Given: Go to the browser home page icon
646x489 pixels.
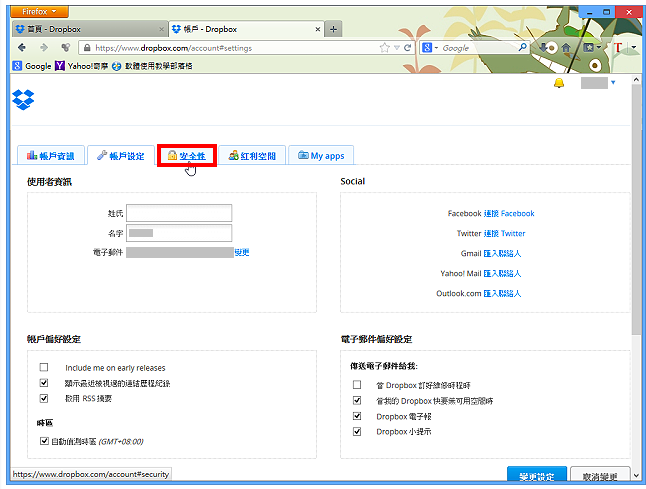Looking at the screenshot, I should (566, 48).
